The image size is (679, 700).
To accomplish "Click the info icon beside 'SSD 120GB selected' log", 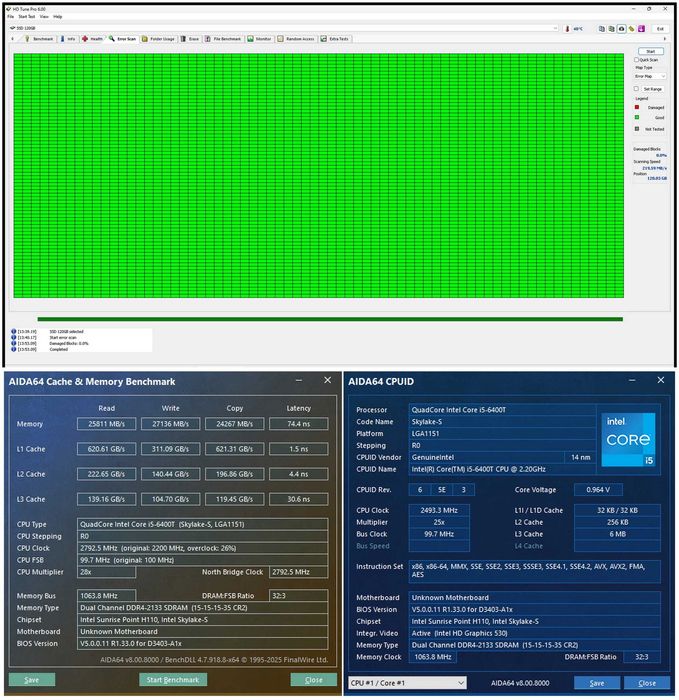I will (13, 332).
